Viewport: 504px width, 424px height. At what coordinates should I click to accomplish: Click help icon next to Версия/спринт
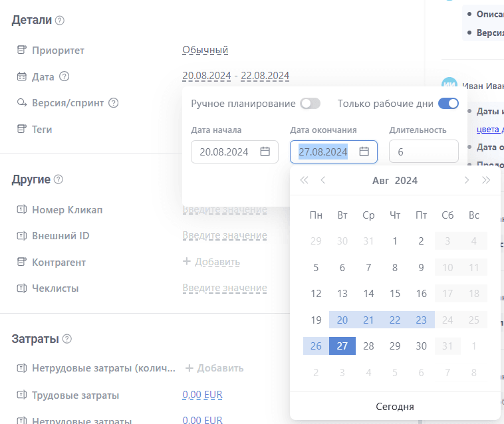[x=114, y=103]
